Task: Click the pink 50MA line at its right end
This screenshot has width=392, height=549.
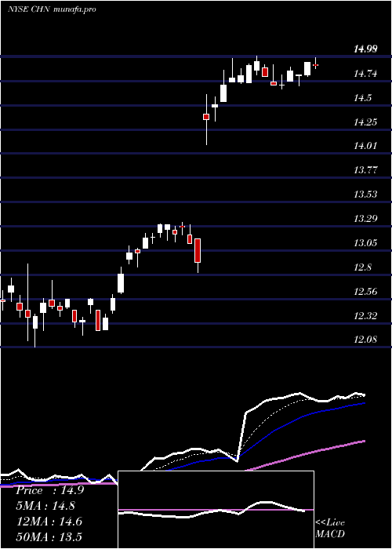Action: [363, 442]
